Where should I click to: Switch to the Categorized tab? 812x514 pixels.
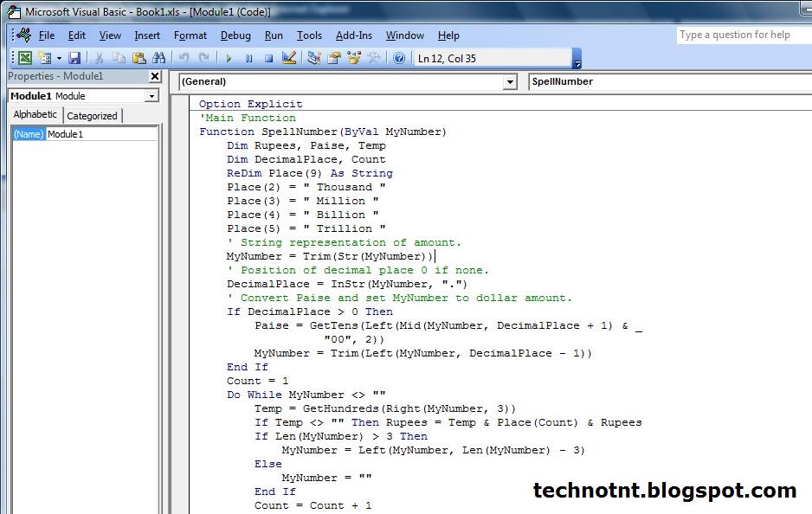92,115
